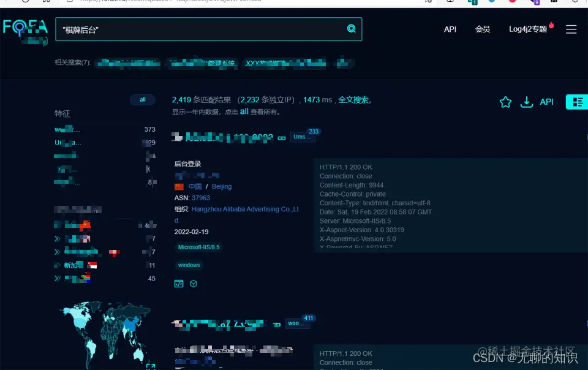This screenshot has height=370, width=588.
Task: Download results with the download icon
Action: [527, 102]
